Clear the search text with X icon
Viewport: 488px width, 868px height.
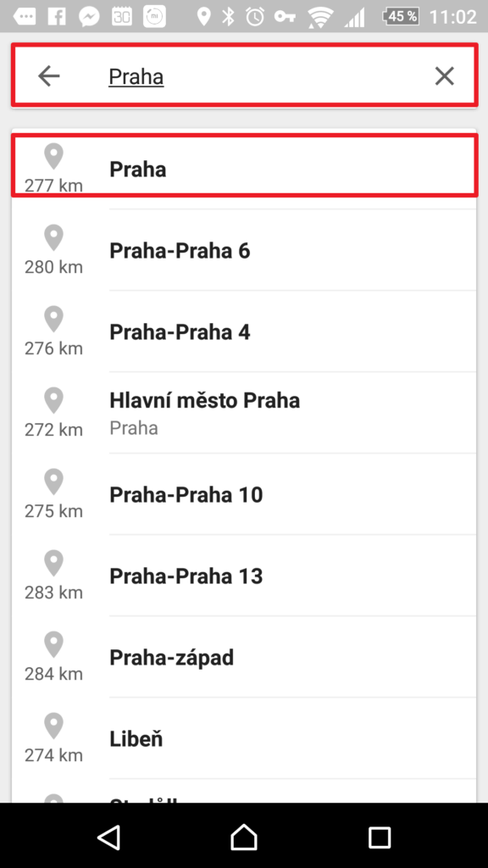[444, 75]
